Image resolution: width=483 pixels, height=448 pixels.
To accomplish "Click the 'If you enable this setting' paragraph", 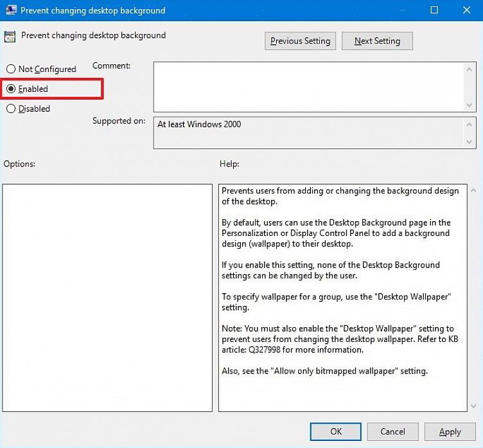I will pyautogui.click(x=331, y=270).
